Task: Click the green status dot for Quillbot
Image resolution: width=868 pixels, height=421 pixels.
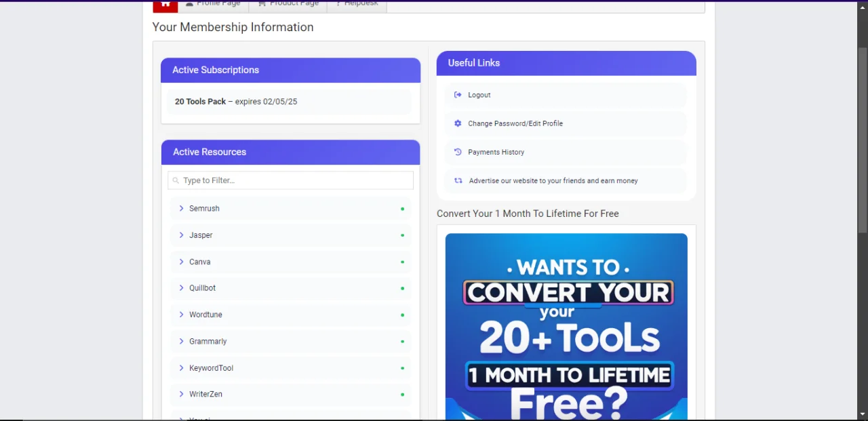Action: (x=402, y=288)
